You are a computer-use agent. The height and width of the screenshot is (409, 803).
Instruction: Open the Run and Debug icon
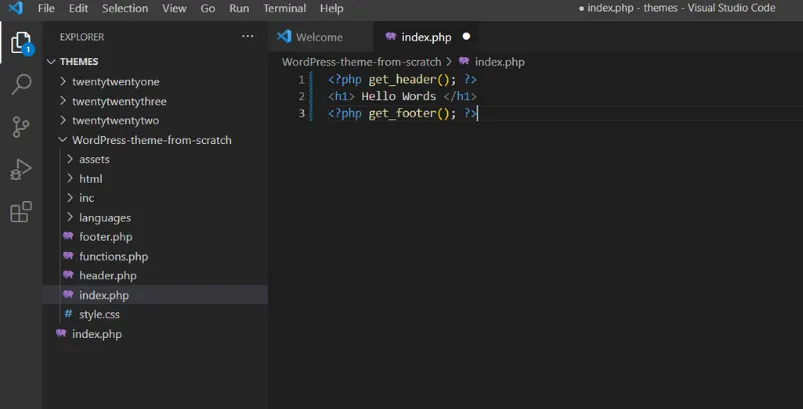click(x=21, y=169)
